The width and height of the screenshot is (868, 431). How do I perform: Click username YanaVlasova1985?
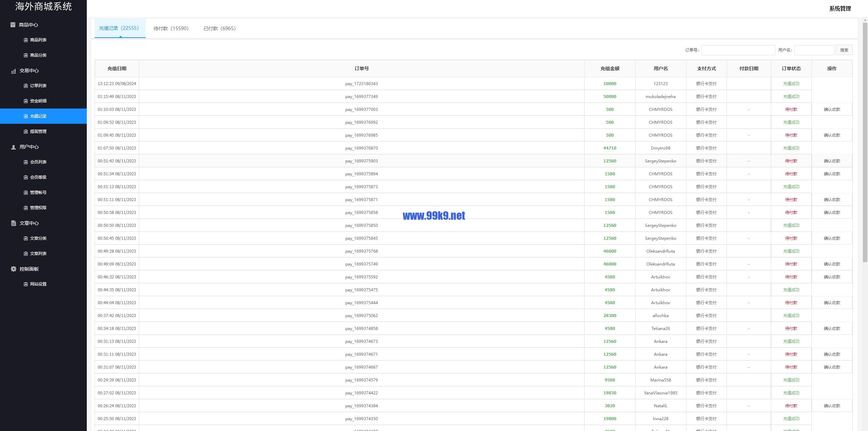click(660, 393)
